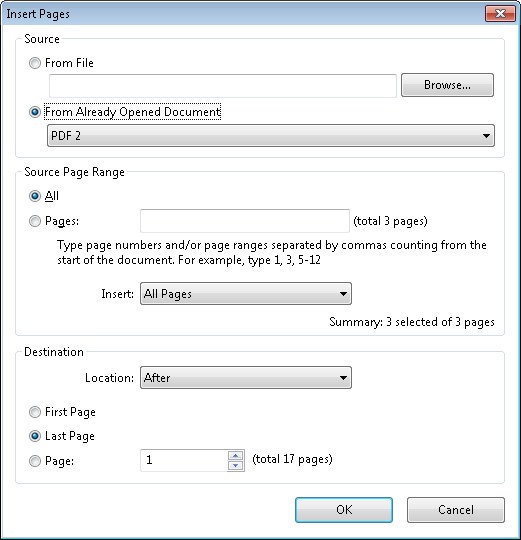This screenshot has width=521, height=540.
Task: Choose All source pages radio button
Action: pos(35,196)
